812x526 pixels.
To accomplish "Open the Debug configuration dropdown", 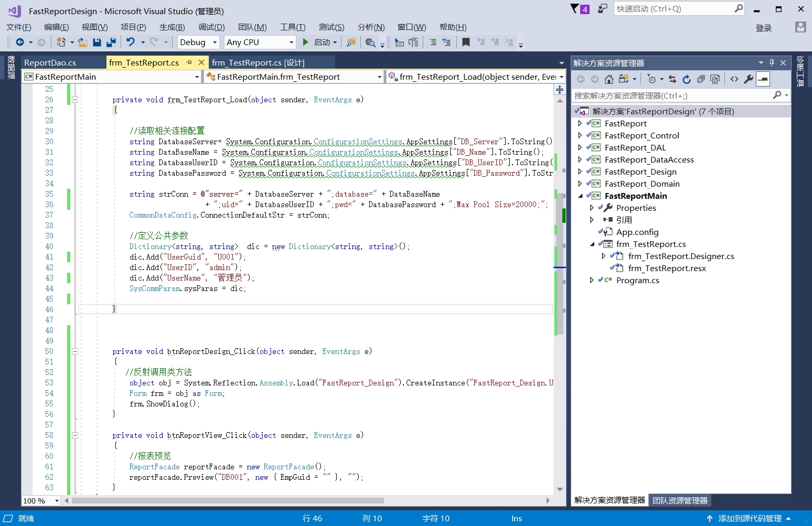I will point(198,42).
